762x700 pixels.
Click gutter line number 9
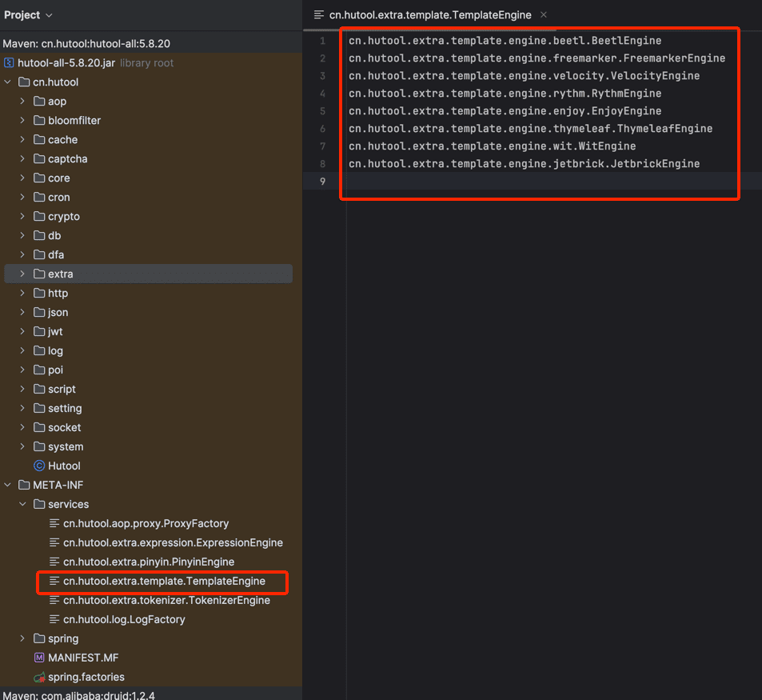point(322,182)
